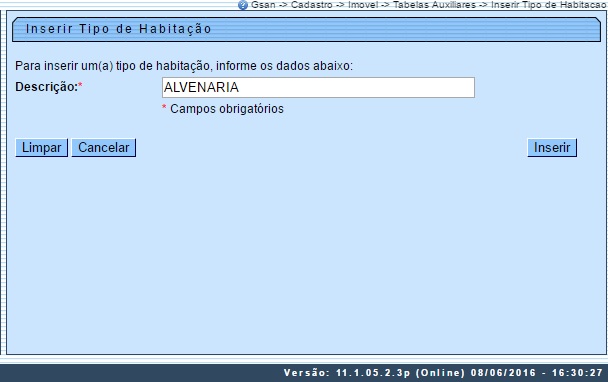Open the help icon beside Gsan breadcrumb
The height and width of the screenshot is (382, 608).
(243, 5)
